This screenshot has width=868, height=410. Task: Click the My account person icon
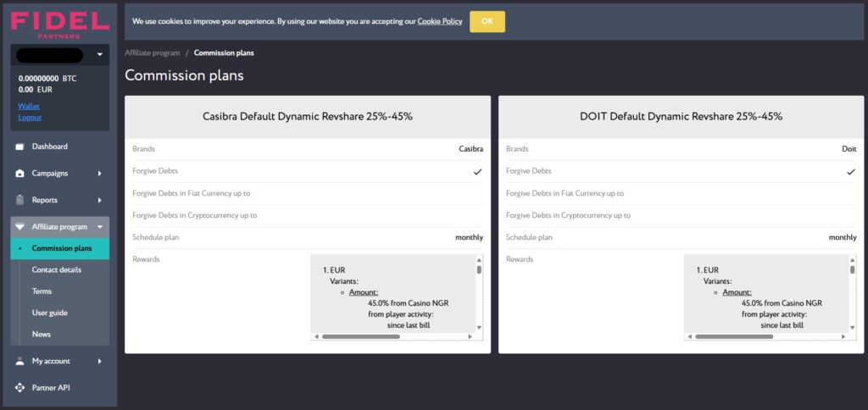[20, 361]
